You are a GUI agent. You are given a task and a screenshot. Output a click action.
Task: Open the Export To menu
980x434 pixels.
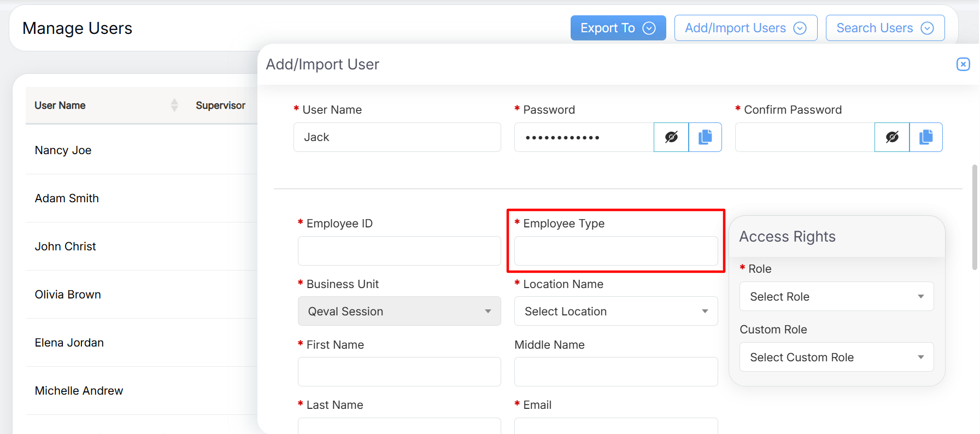(618, 28)
